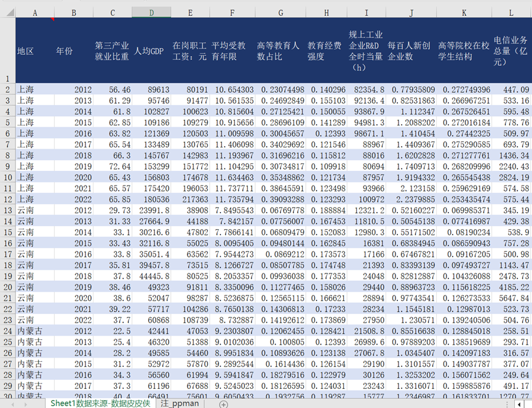Select column F header
Viewport: 532px width, 408px height.
232,13
